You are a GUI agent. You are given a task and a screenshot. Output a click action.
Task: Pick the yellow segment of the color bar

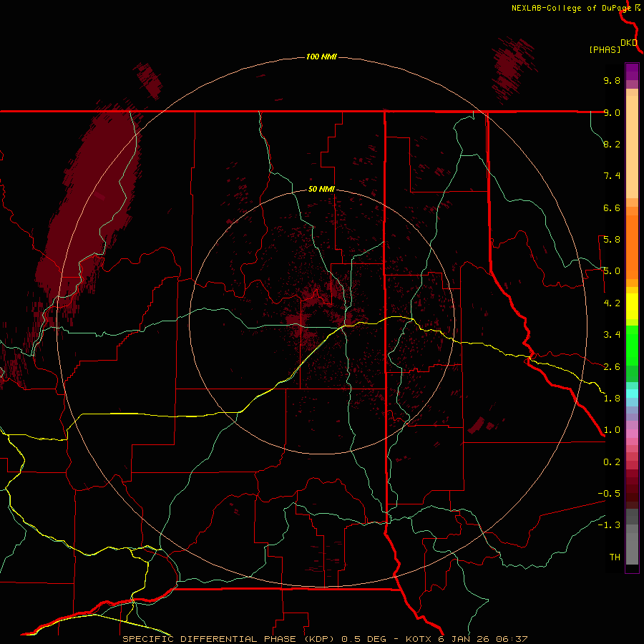[632, 306]
